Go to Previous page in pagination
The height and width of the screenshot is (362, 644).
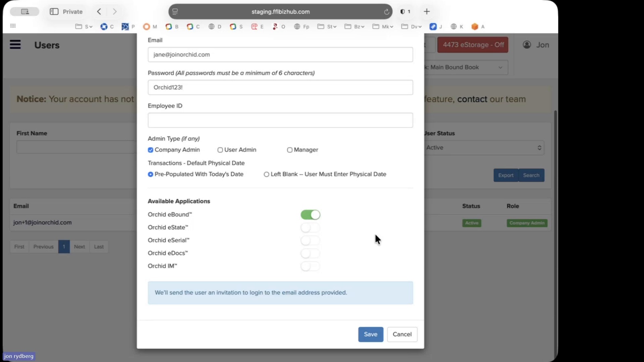pyautogui.click(x=44, y=247)
